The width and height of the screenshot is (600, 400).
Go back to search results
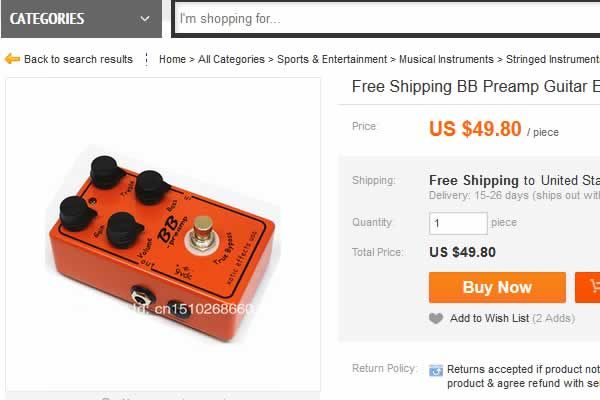pyautogui.click(x=78, y=59)
